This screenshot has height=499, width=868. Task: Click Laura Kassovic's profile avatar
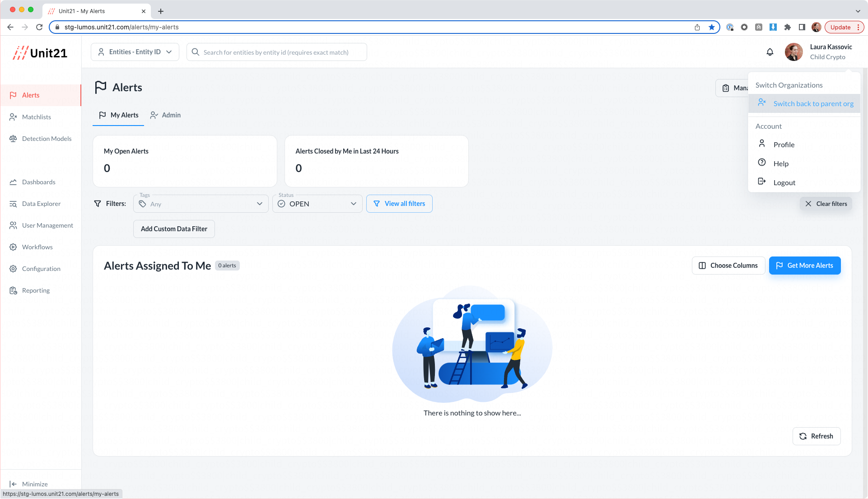(793, 52)
